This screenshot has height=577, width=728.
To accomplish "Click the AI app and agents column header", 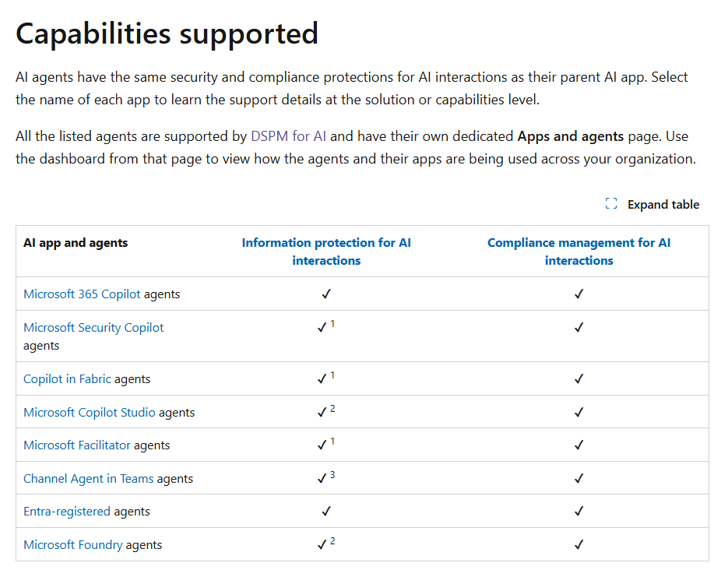I will point(76,243).
